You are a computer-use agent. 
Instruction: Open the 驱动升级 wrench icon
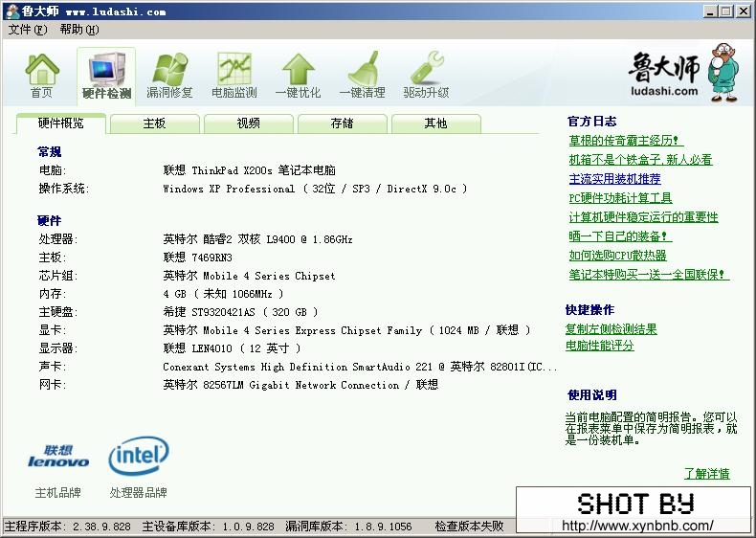(426, 76)
